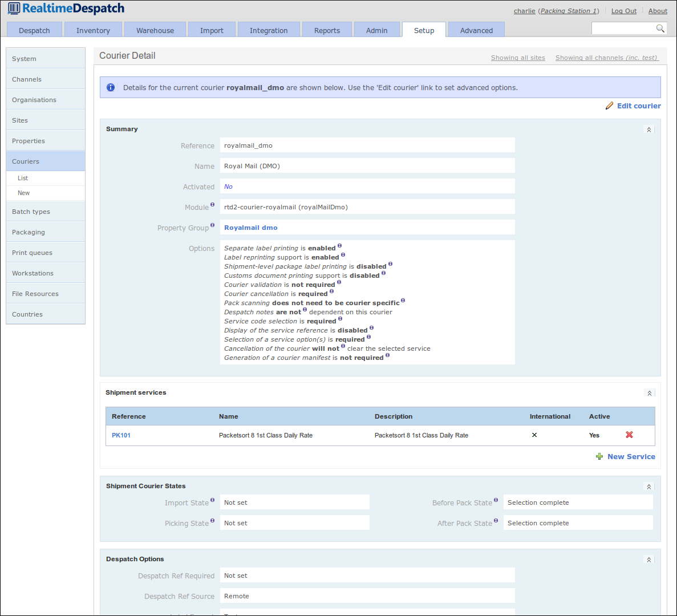Open System in the sidebar
The height and width of the screenshot is (616, 677).
pyautogui.click(x=46, y=59)
